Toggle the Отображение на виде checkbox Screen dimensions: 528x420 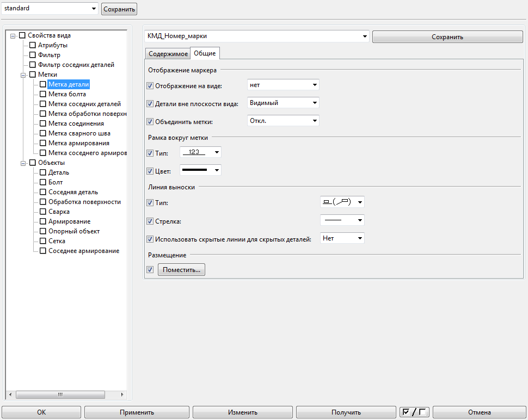pos(150,85)
